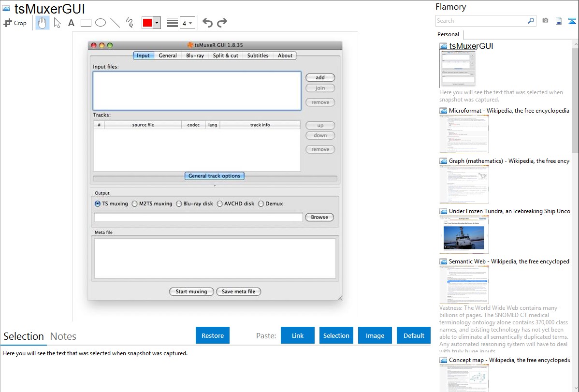The height and width of the screenshot is (392, 579).
Task: Click the camera capture icon
Action: pyautogui.click(x=545, y=21)
